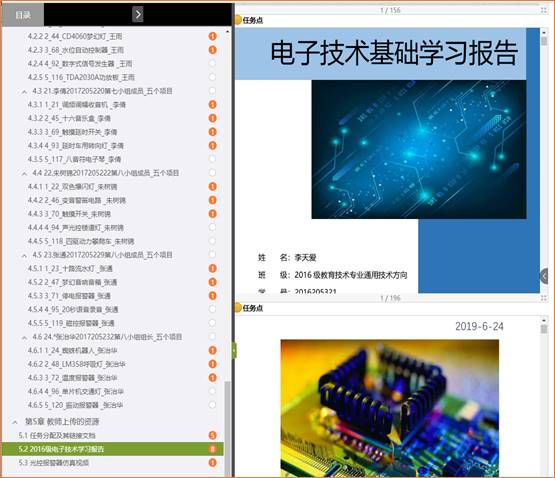
Task: Click orange badge on row 4.6.3
Action: click(x=212, y=377)
